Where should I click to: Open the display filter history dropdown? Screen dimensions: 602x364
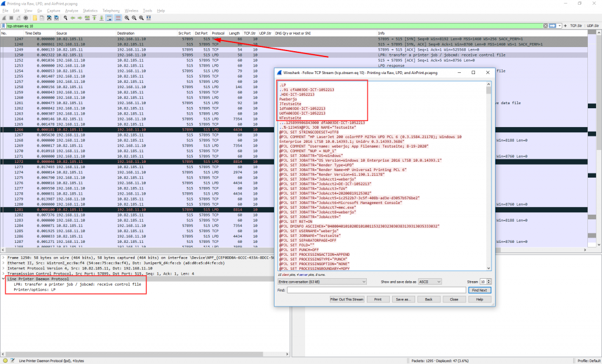click(x=560, y=26)
